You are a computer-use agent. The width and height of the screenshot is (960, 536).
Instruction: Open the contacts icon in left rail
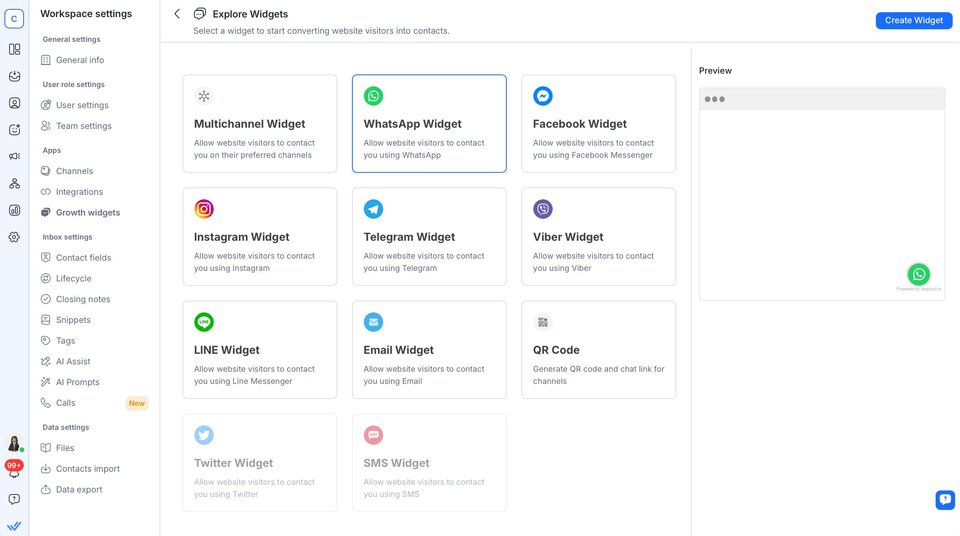14,103
